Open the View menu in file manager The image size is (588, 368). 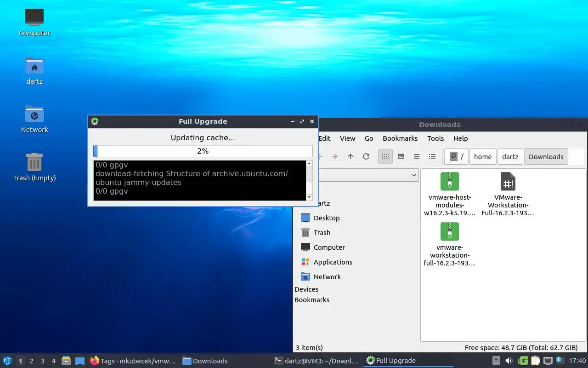point(347,138)
